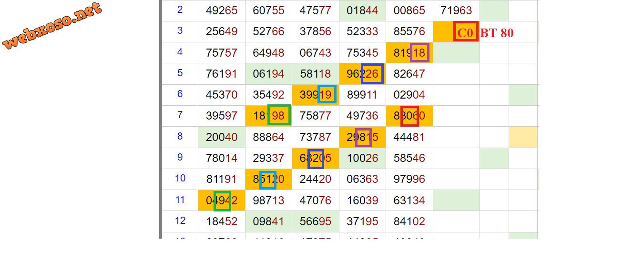Select row number 7 header
This screenshot has height=271, width=644.
180,115
